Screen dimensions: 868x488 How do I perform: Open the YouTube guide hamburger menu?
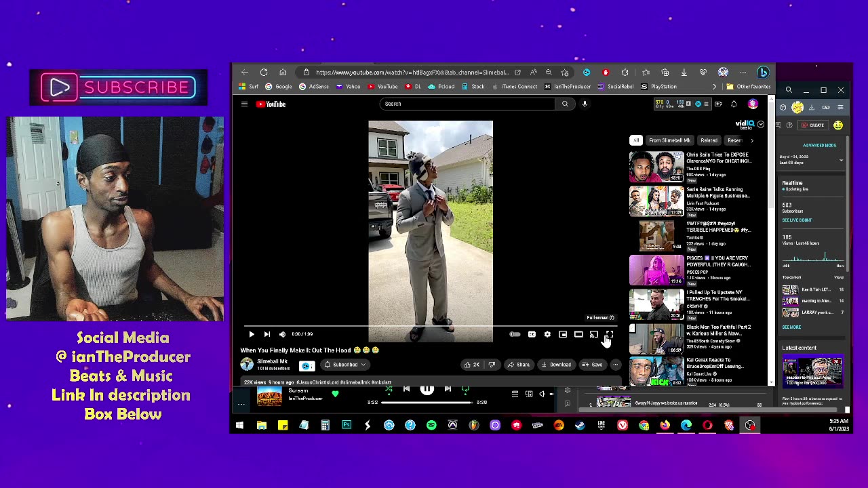pyautogui.click(x=244, y=104)
